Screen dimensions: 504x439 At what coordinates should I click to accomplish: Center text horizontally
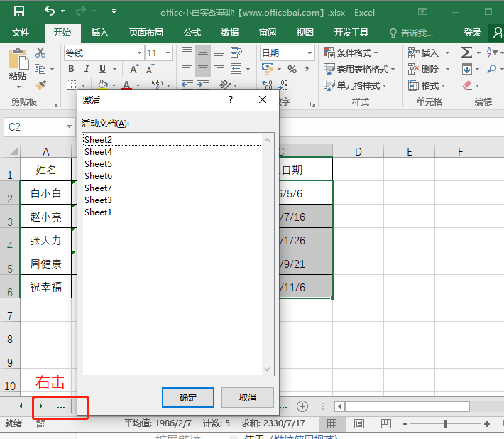(x=203, y=69)
